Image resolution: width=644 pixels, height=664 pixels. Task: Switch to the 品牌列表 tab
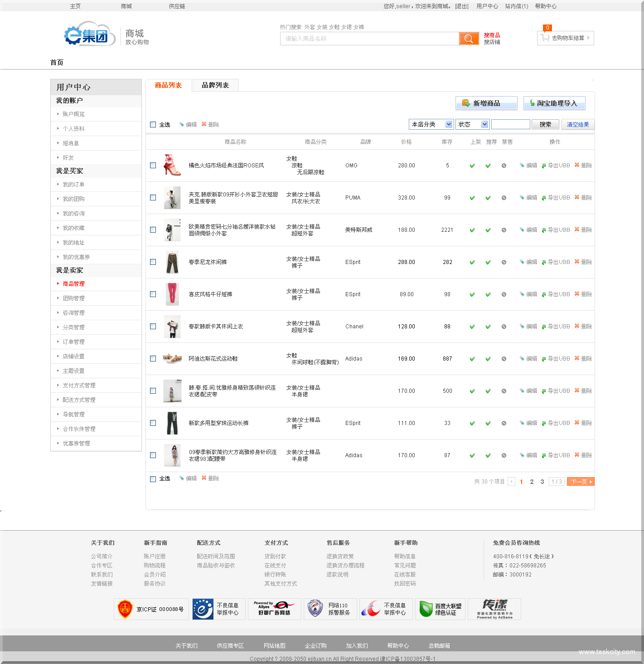(215, 85)
